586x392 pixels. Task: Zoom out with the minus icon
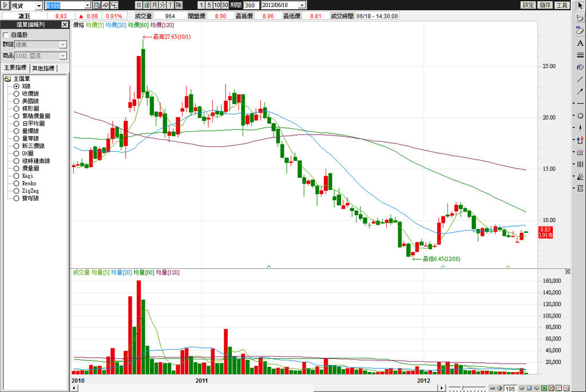[492, 388]
